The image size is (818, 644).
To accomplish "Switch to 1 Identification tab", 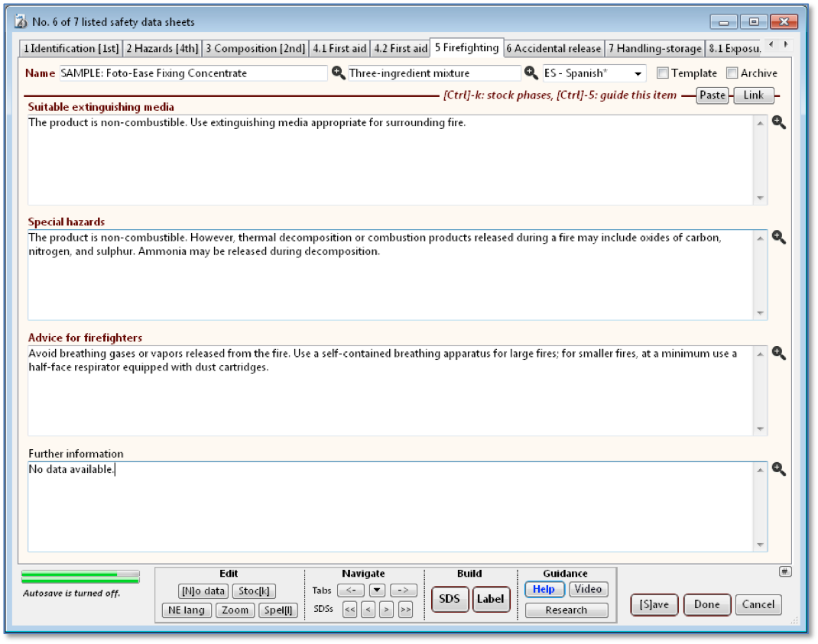I will [71, 48].
